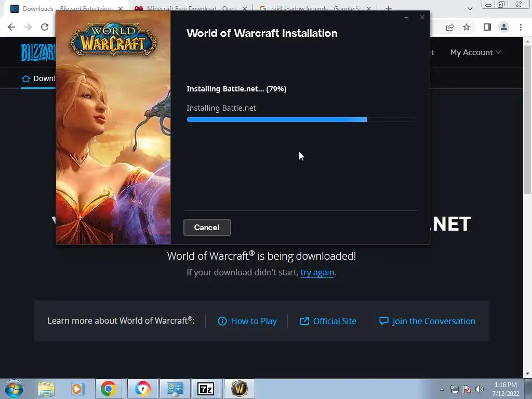Viewport: 532px width, 399px height.
Task: Share this page from the address bar
Action: pos(450,27)
